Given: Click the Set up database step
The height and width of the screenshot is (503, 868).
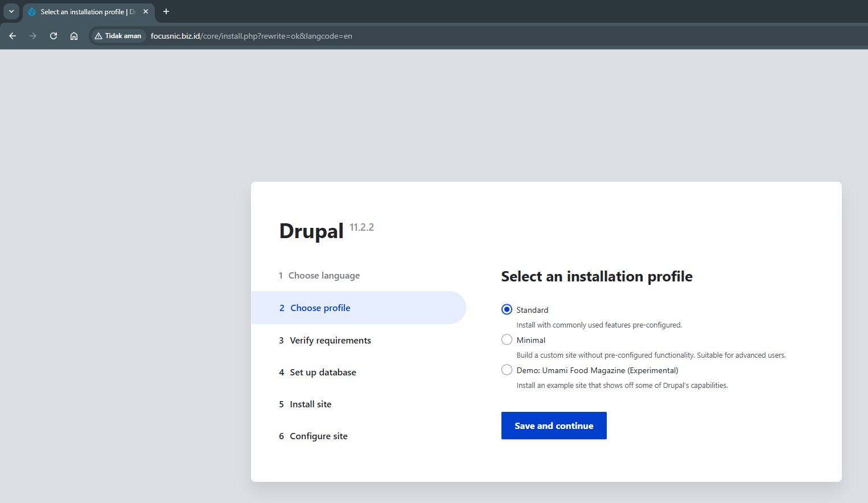Looking at the screenshot, I should point(323,372).
